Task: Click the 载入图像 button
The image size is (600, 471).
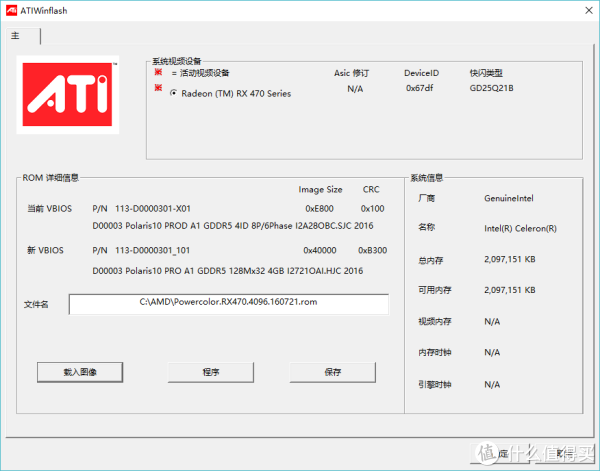Action: tap(80, 372)
